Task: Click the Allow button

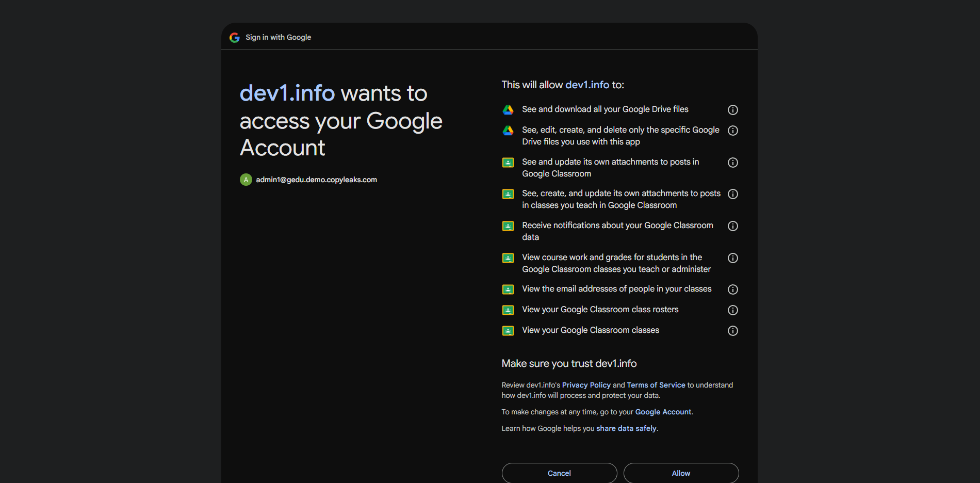Action: pos(681,473)
